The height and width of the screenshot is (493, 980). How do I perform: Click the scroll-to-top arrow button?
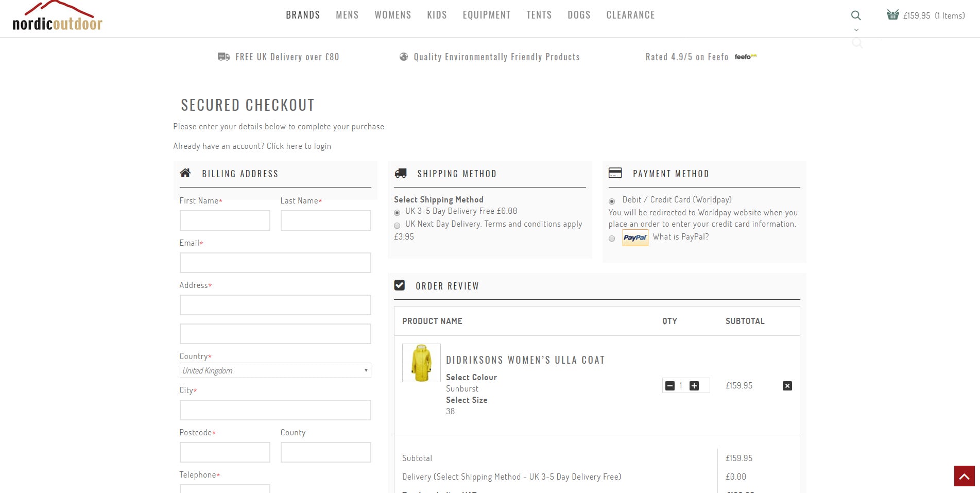point(965,476)
